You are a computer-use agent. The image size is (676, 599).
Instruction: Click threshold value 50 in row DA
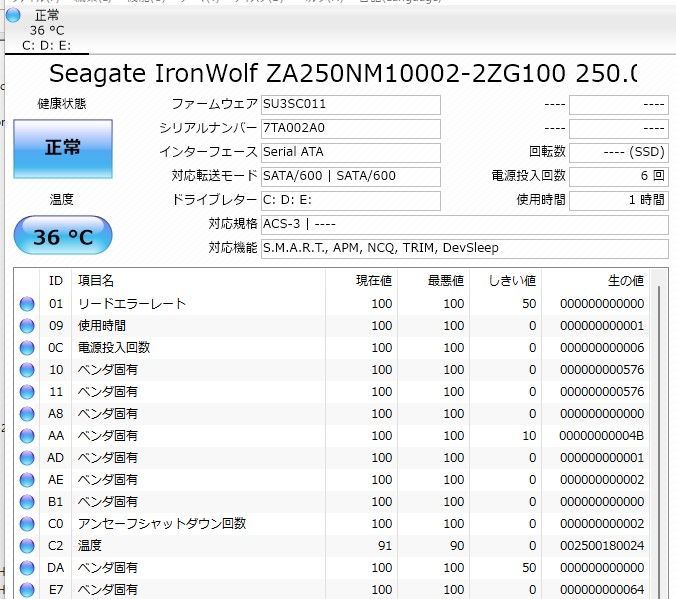(529, 568)
